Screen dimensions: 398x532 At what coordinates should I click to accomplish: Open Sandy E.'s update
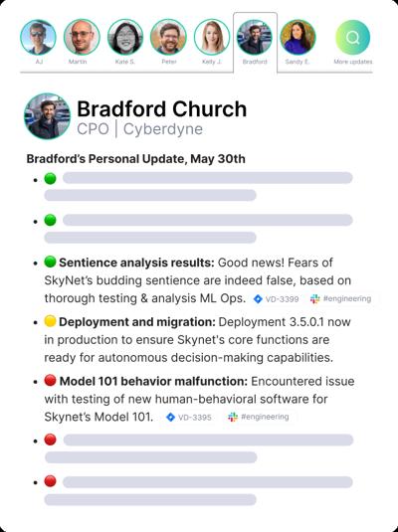[x=298, y=38]
